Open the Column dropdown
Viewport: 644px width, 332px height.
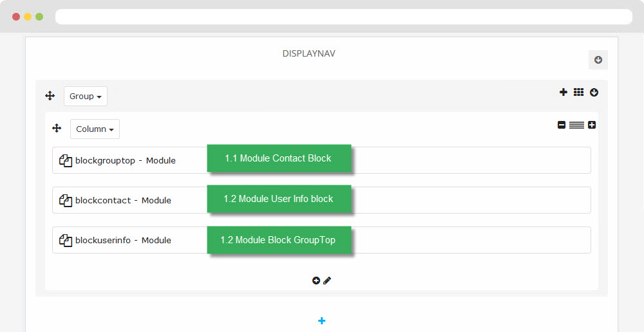[x=95, y=129]
